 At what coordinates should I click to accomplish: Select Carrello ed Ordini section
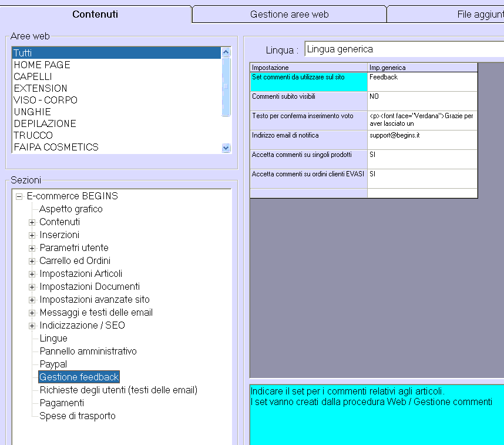click(x=75, y=260)
